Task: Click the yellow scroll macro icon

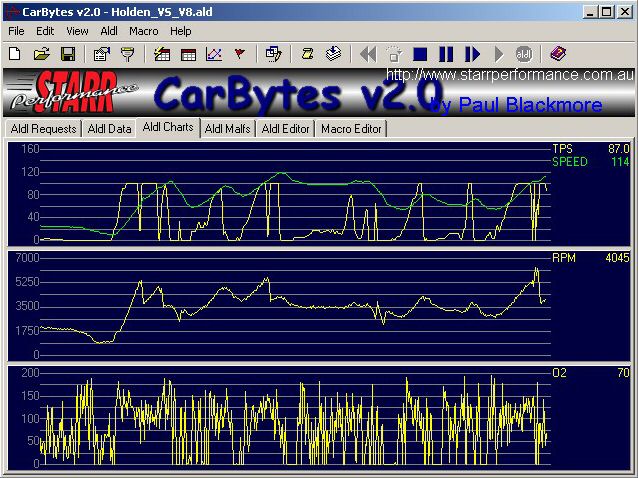Action: pyautogui.click(x=307, y=54)
